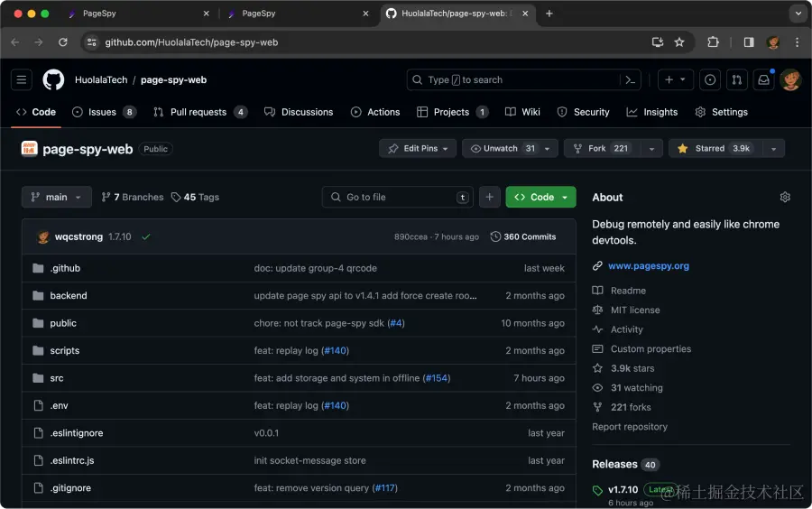Bookmark this page with the star icon
The height and width of the screenshot is (509, 812).
[x=679, y=42]
